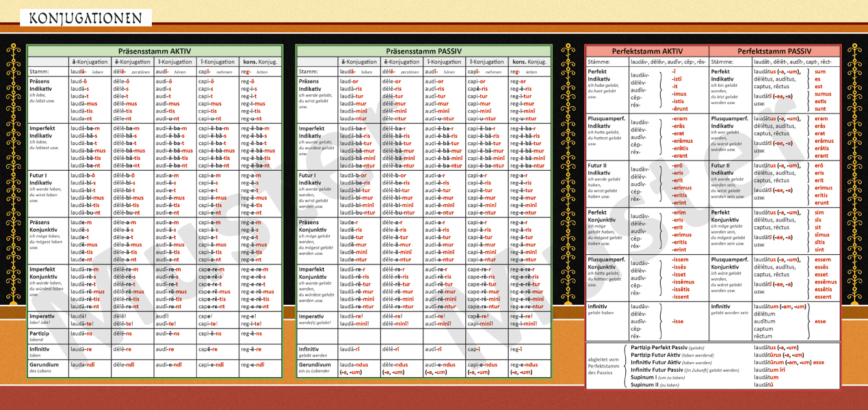The image size is (868, 410).
Task: Click the passive infinitive reg-ī
Action: (x=516, y=349)
